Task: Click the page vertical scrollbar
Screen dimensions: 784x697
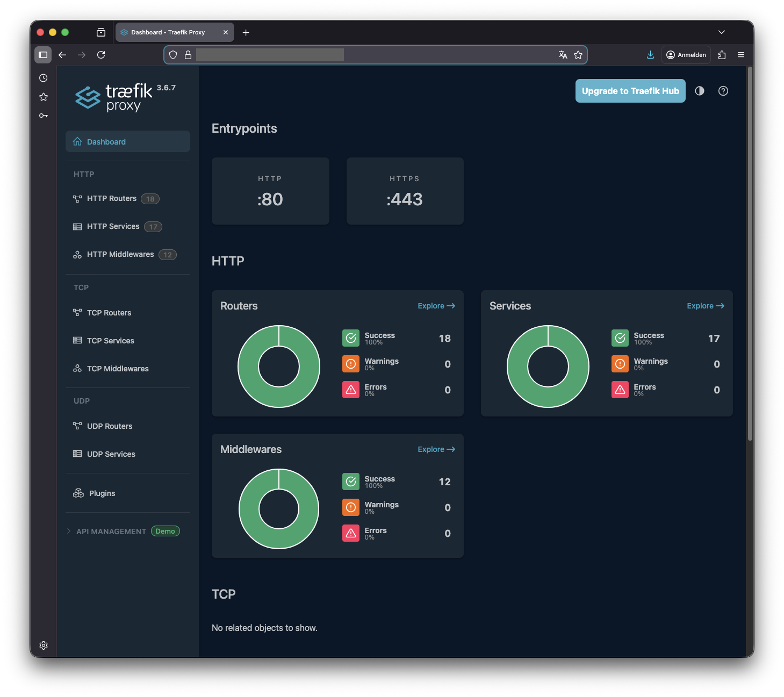Action: [750, 253]
